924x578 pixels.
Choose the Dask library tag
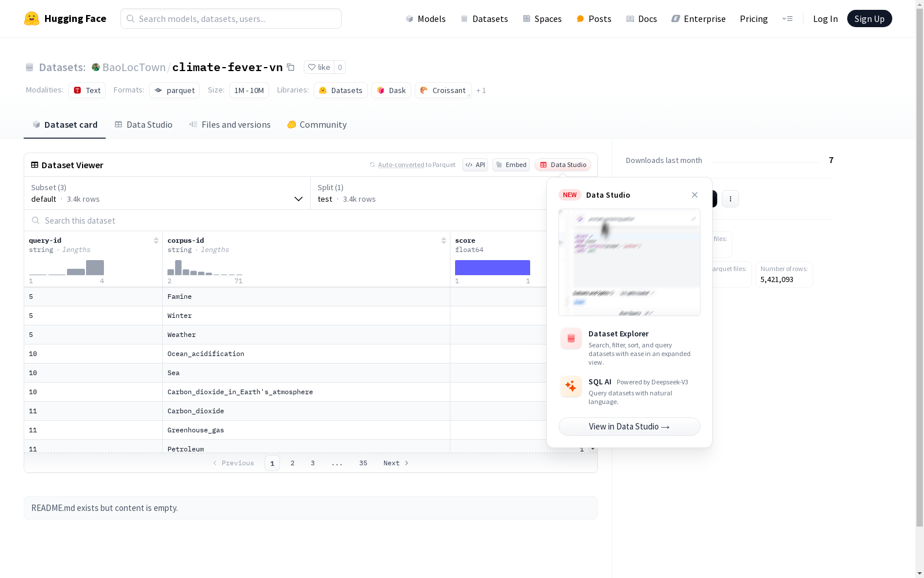pyautogui.click(x=392, y=90)
